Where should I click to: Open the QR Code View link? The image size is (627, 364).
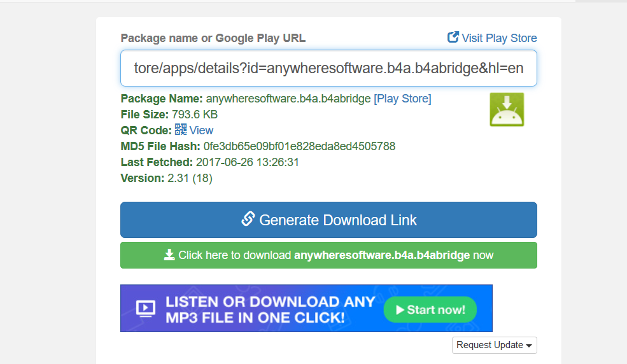point(201,130)
